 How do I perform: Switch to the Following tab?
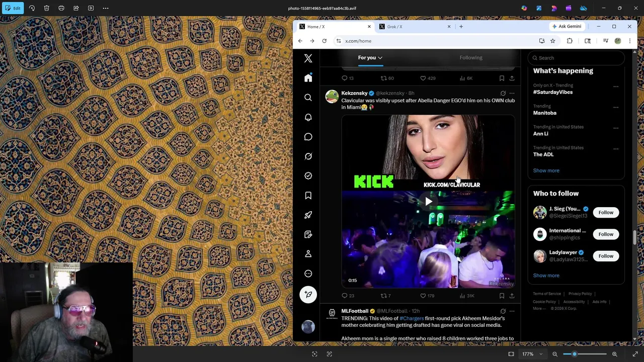pos(471,57)
